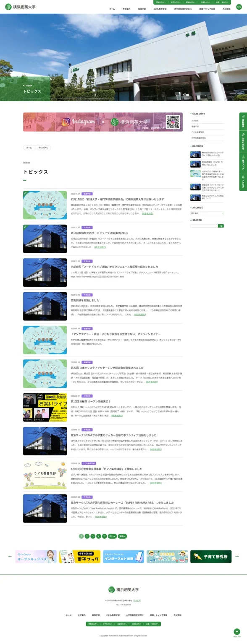Open 大学院看護学研究科 in the top navigation

point(183,9)
